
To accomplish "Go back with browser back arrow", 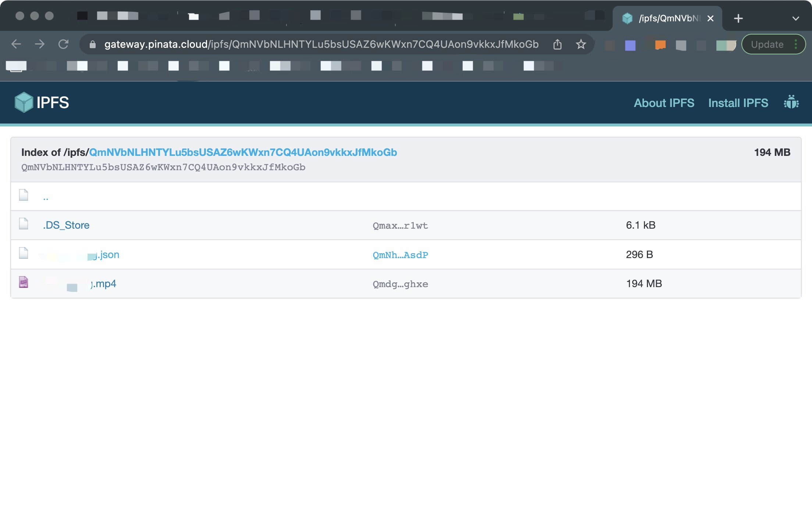I will (16, 44).
